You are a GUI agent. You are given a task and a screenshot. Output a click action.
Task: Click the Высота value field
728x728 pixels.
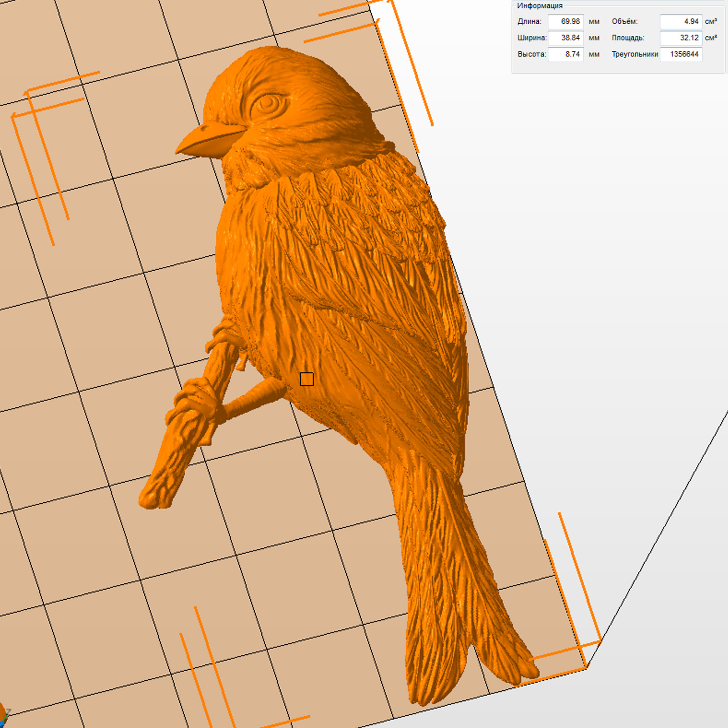pyautogui.click(x=566, y=54)
